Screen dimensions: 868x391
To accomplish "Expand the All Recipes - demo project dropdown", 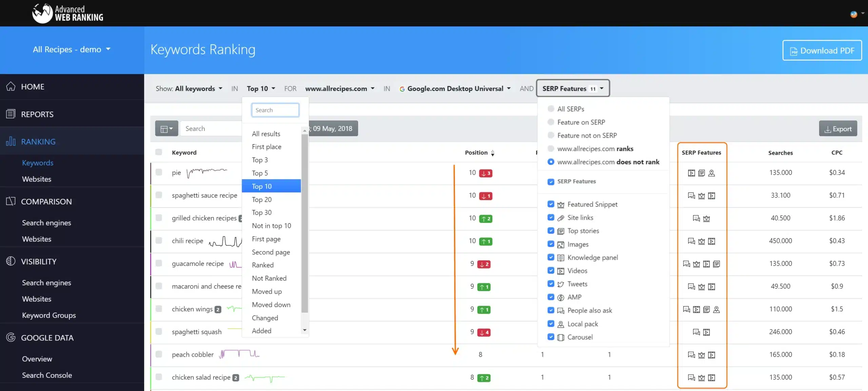I will [x=72, y=50].
